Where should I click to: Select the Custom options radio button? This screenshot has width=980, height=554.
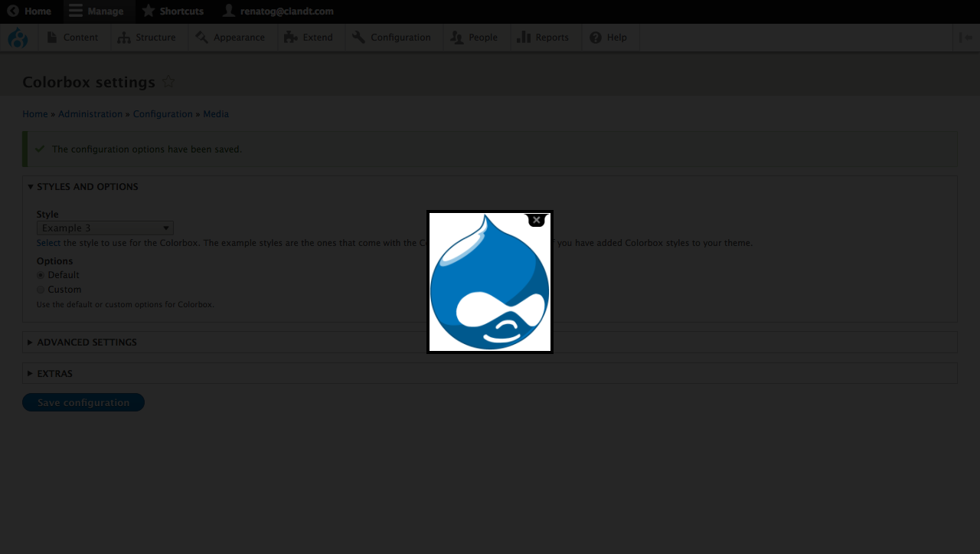(41, 290)
